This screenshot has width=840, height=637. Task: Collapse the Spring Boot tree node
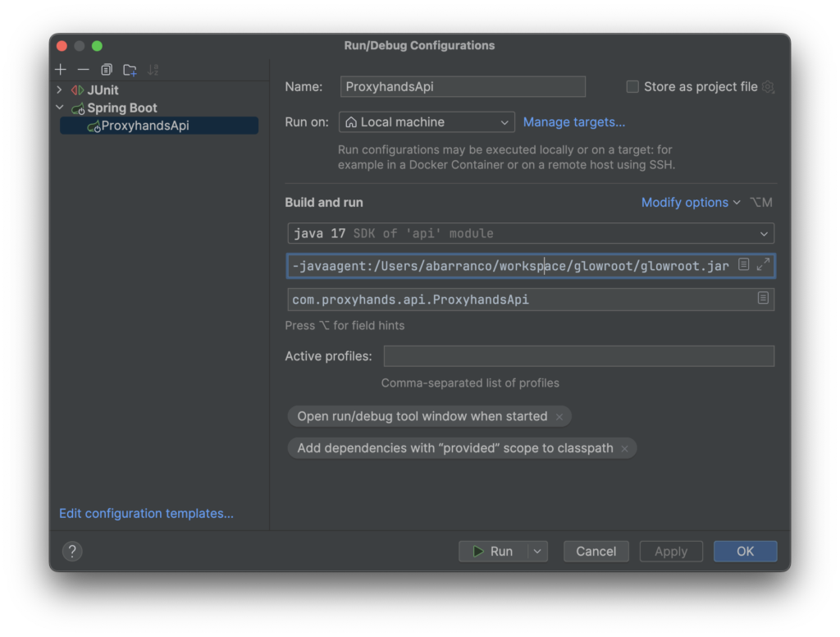60,108
